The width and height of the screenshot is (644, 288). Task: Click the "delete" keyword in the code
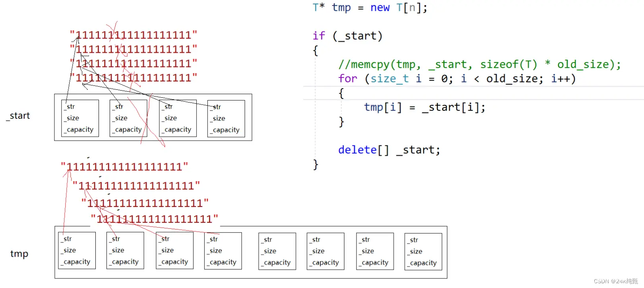pyautogui.click(x=358, y=150)
